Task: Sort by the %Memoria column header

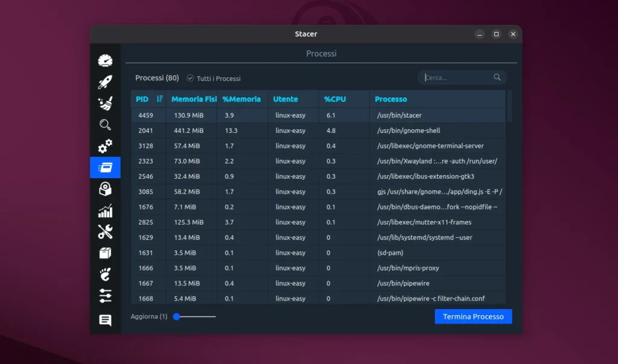Action: click(241, 99)
